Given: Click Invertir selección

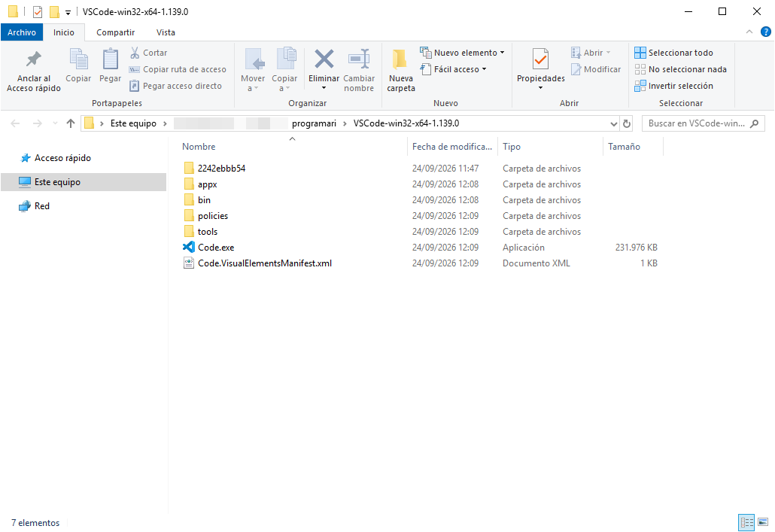Looking at the screenshot, I should click(673, 86).
